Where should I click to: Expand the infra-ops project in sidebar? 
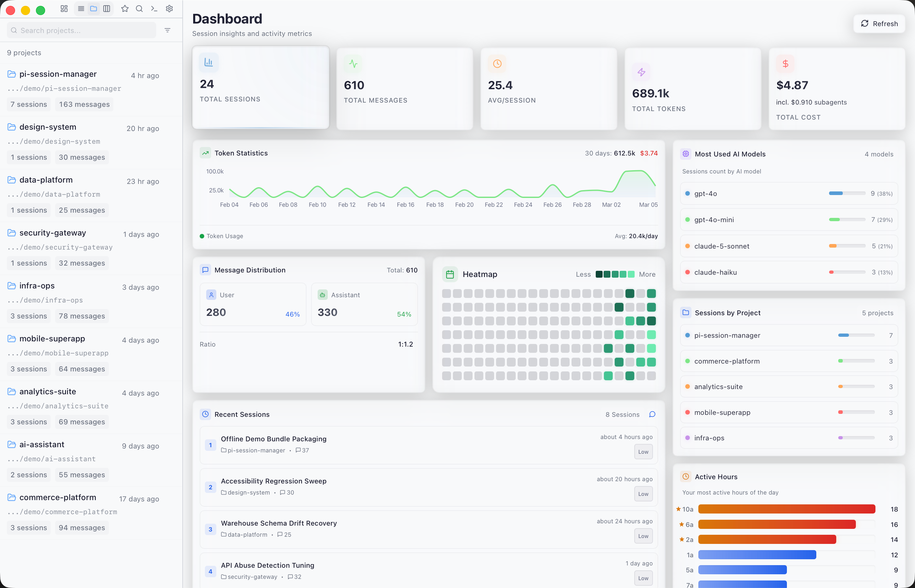[37, 286]
